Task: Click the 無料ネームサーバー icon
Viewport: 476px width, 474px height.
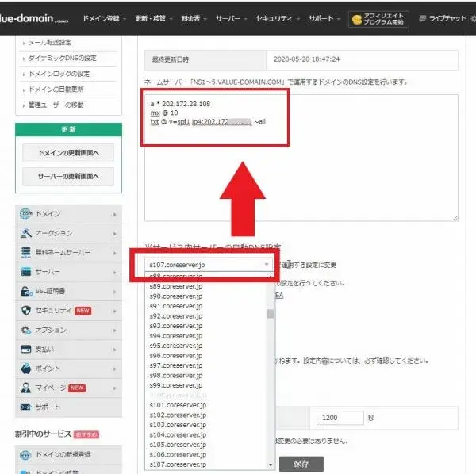Action: click(x=26, y=252)
